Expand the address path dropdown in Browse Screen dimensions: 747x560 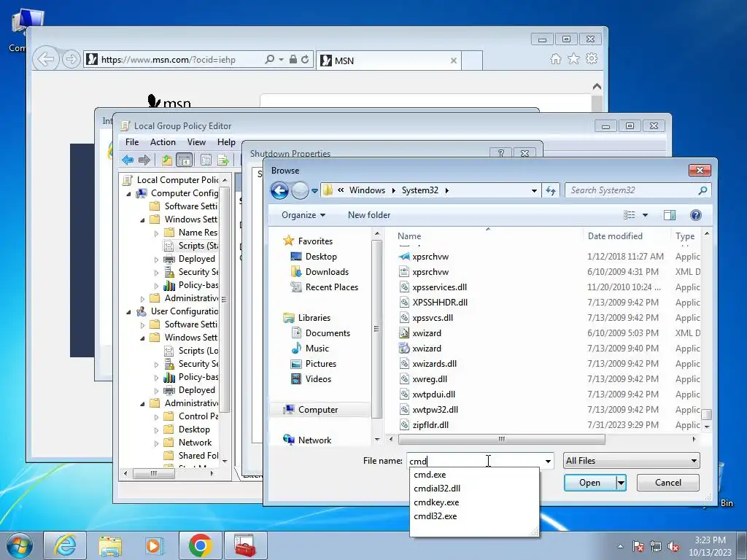pyautogui.click(x=534, y=190)
